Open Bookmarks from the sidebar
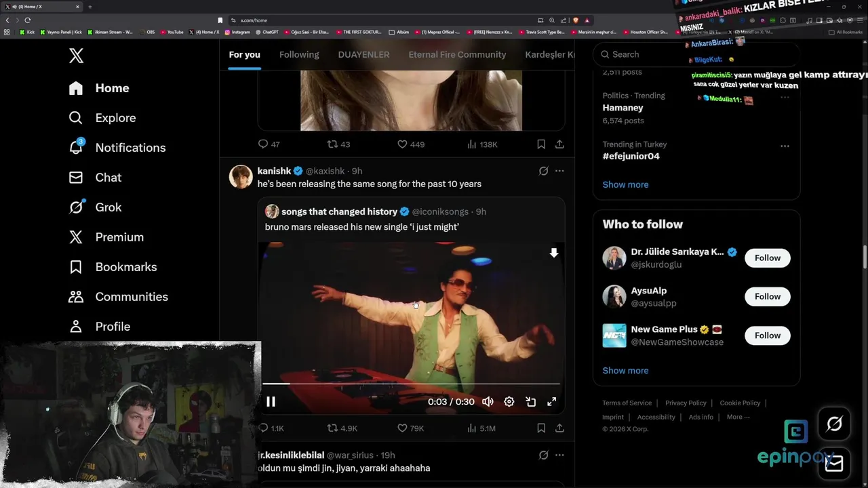Screen dimensions: 868x488 (113, 267)
